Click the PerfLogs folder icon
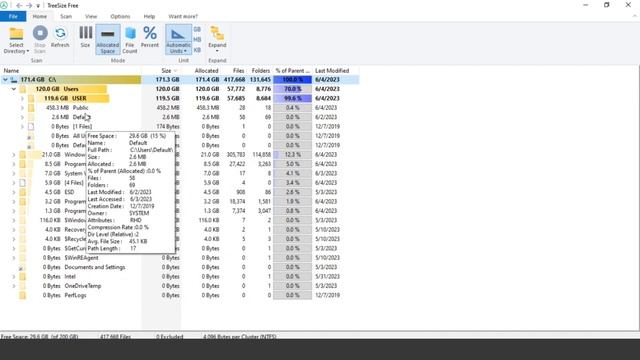Screen dimensions: 640x360 point(23,296)
